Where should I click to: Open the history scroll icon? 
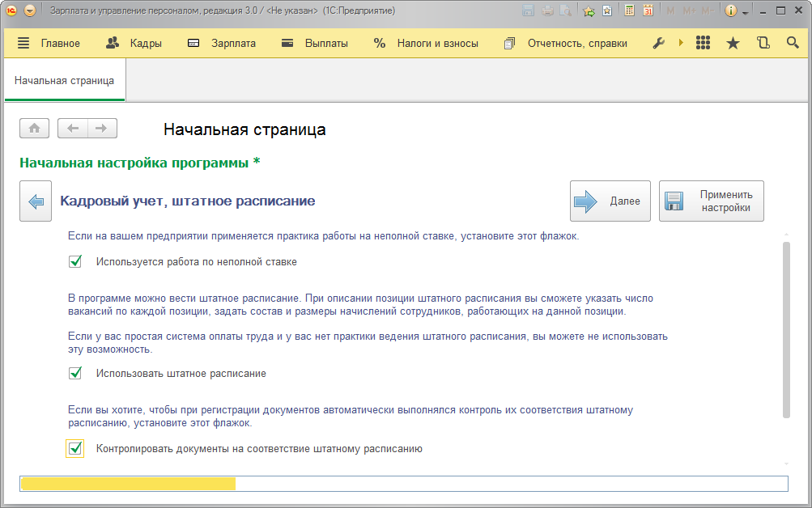tap(763, 43)
